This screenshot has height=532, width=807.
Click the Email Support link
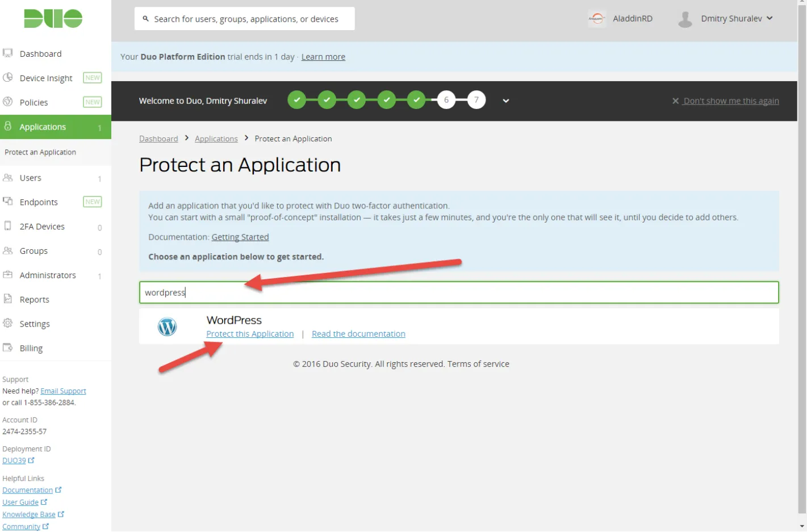click(x=63, y=391)
